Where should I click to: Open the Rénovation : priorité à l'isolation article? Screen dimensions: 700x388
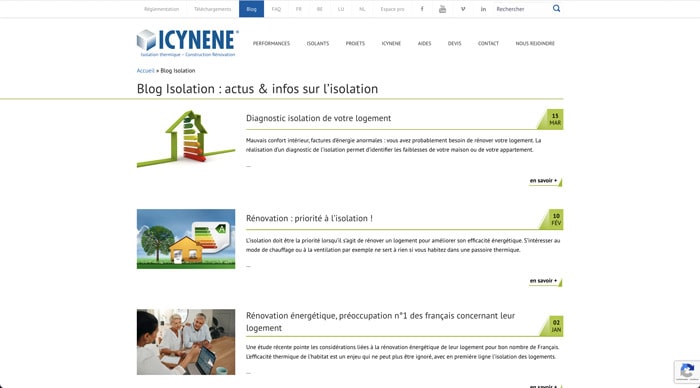tap(309, 218)
